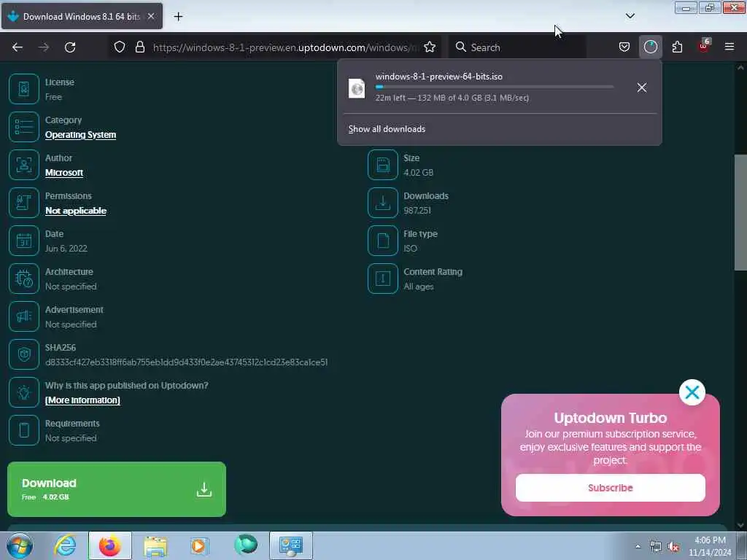Screen dimensions: 747x560
Task: Click the page vertical scrollbar thumb
Action: point(740,212)
